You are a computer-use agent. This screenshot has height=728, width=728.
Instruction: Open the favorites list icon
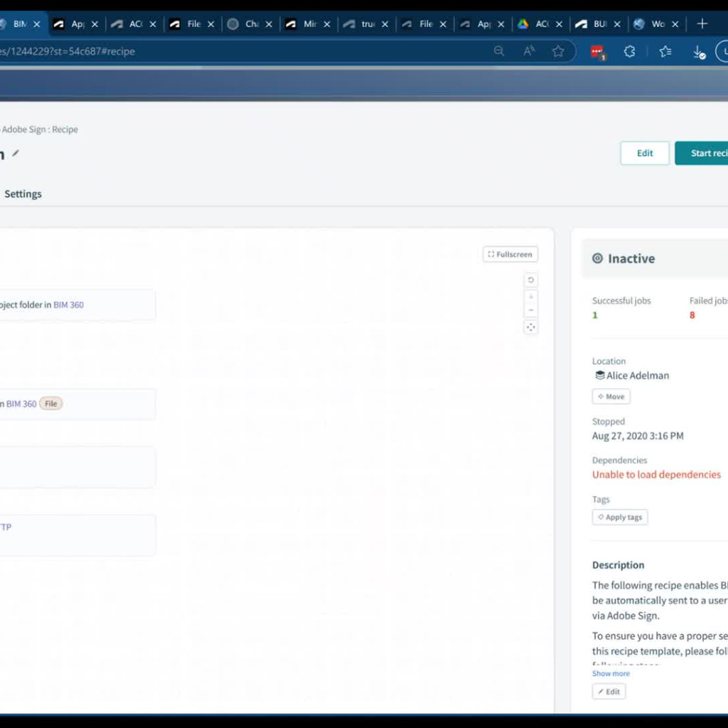click(x=665, y=51)
